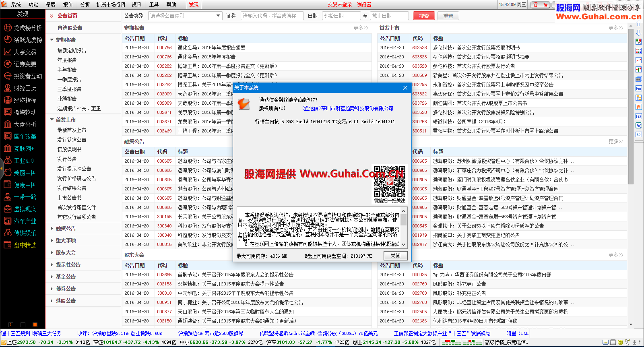The height and width of the screenshot is (347, 644).
Task: Click the 起始日期 date field
Action: 341,16
